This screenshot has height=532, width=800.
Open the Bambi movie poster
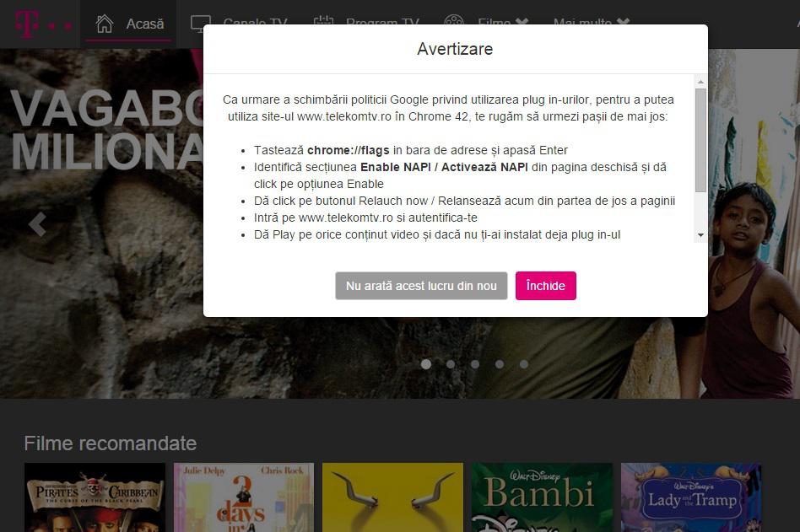pyautogui.click(x=542, y=497)
